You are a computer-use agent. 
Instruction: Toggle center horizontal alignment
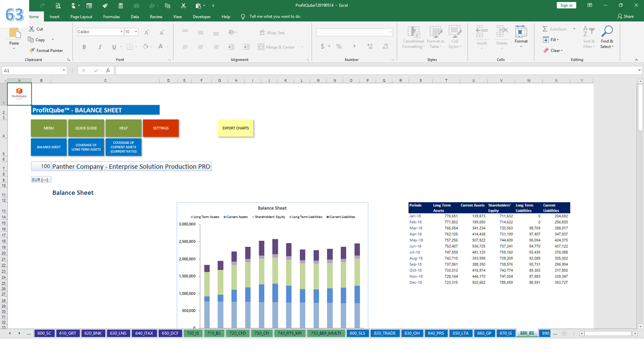click(x=201, y=47)
